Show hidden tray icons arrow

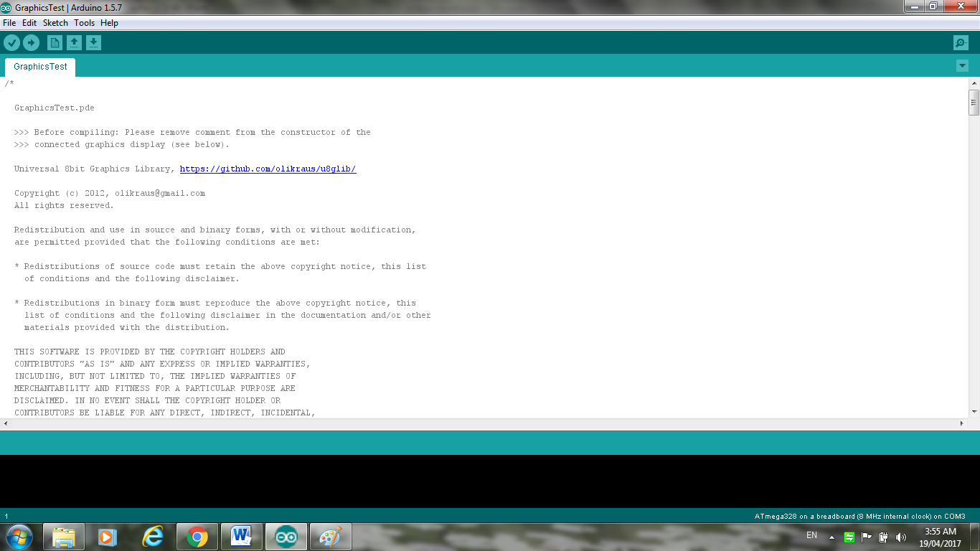(831, 537)
